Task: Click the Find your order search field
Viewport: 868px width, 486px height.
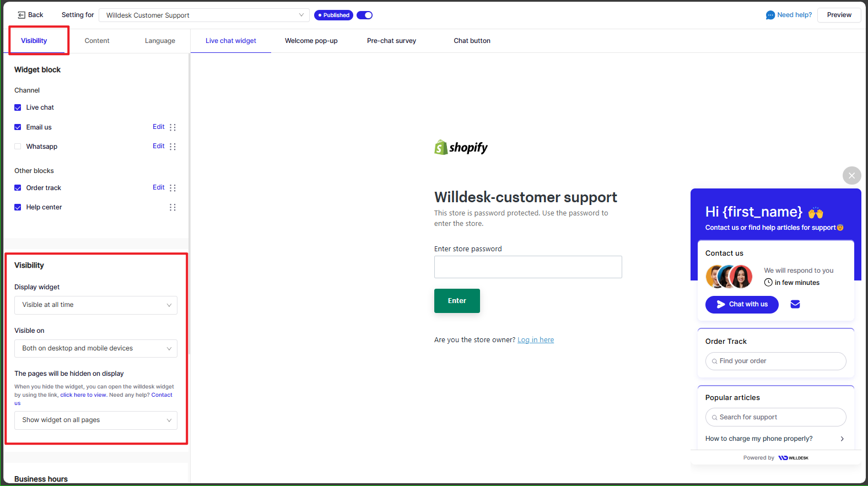Action: pyautogui.click(x=775, y=361)
